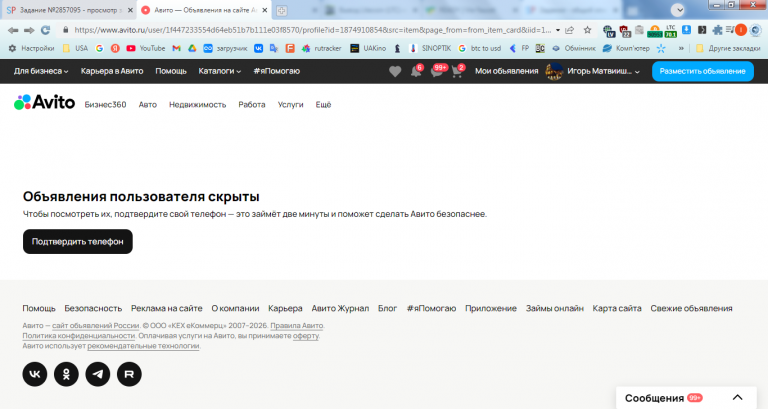Image resolution: width=768 pixels, height=409 pixels.
Task: Expand the Для бизнеса dropdown
Action: click(41, 72)
